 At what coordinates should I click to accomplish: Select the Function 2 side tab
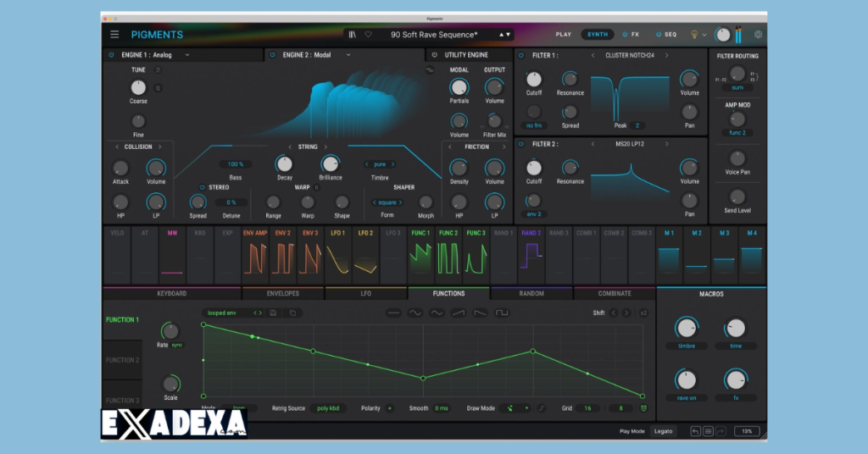click(x=122, y=360)
